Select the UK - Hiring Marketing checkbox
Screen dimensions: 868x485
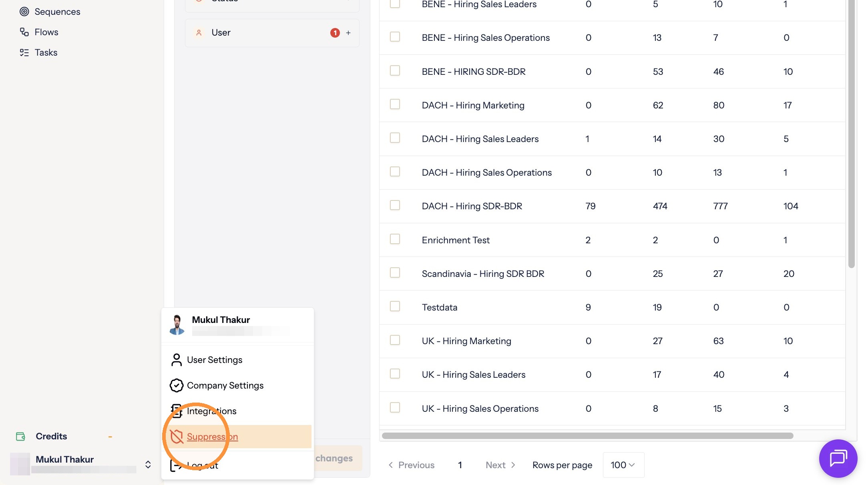click(395, 340)
